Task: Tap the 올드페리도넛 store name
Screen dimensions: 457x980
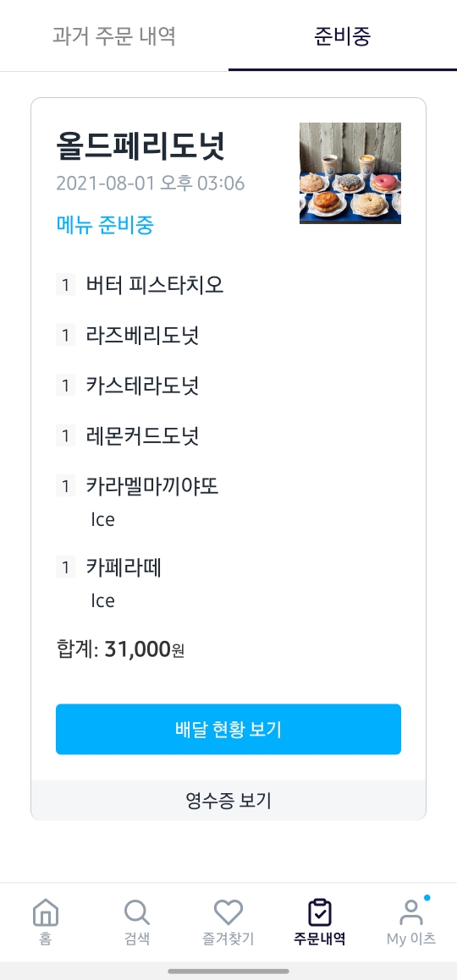Action: pyautogui.click(x=140, y=146)
